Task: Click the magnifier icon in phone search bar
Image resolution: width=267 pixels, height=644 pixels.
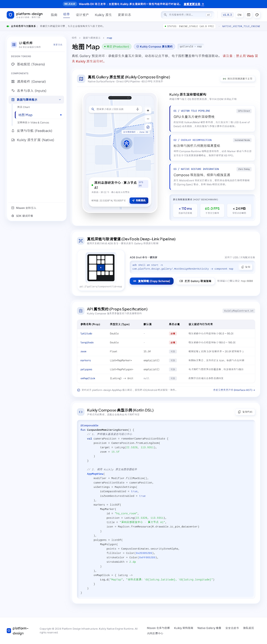Action: (x=93, y=109)
